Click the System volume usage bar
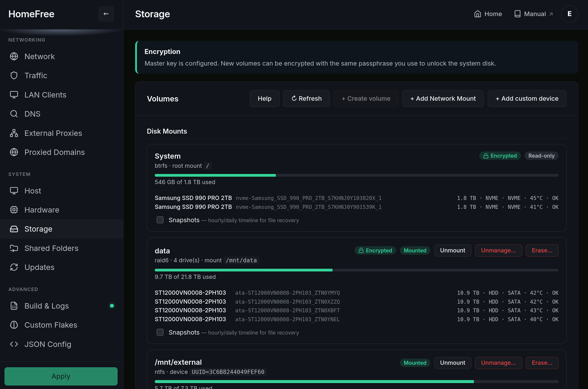 point(357,175)
